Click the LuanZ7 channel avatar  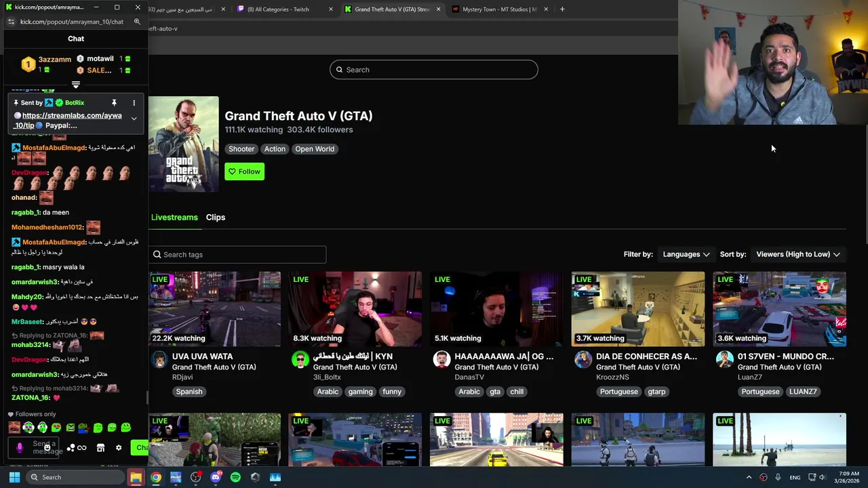point(725,359)
